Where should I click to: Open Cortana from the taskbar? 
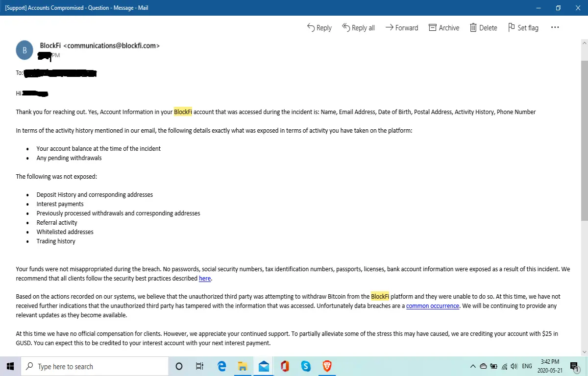pyautogui.click(x=179, y=366)
